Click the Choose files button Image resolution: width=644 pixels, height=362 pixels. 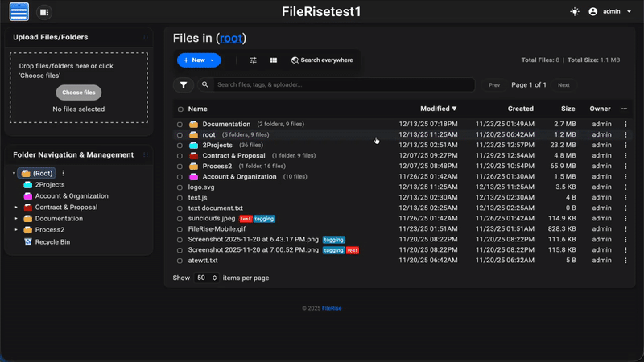click(78, 93)
